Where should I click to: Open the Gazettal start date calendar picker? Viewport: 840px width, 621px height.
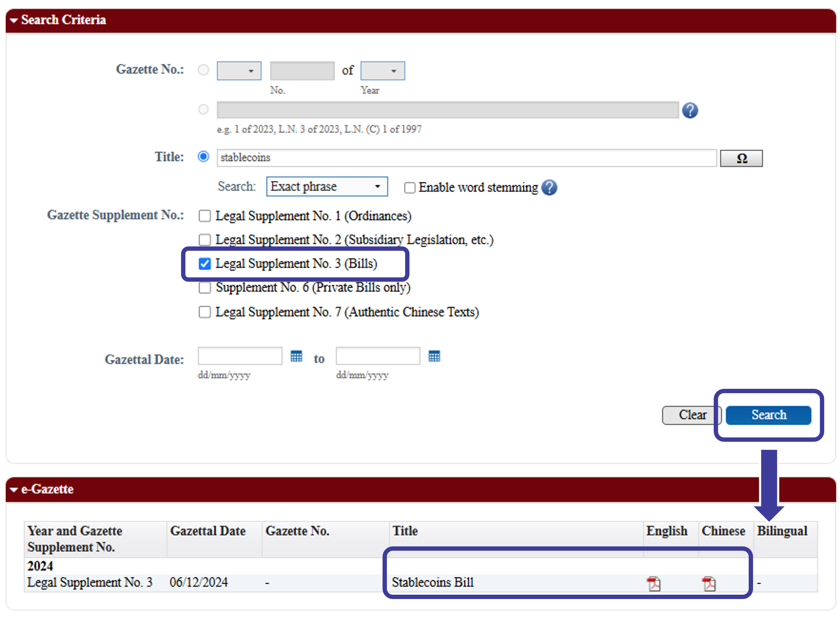tap(296, 356)
